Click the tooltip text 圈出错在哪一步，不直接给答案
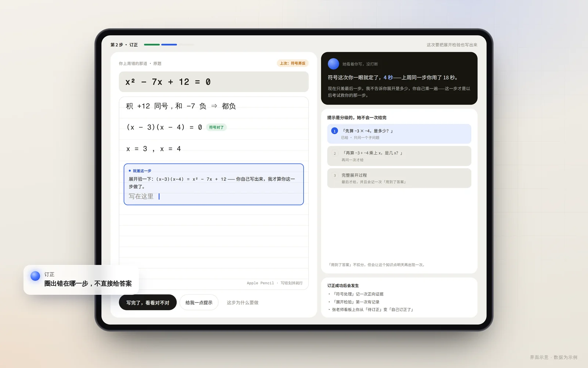This screenshot has width=588, height=368. tap(88, 284)
